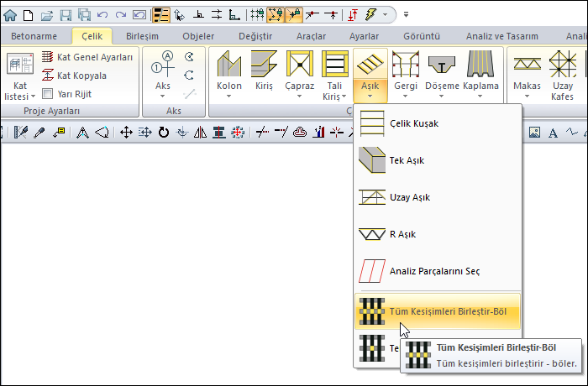The width and height of the screenshot is (588, 386).
Task: Click the home icon in quick access toolbar
Action: [x=10, y=15]
